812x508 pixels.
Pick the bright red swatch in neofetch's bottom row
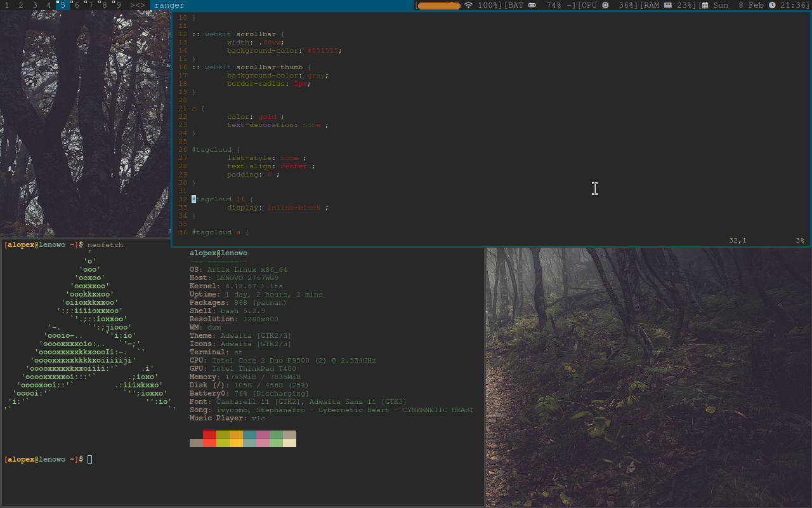(209, 443)
